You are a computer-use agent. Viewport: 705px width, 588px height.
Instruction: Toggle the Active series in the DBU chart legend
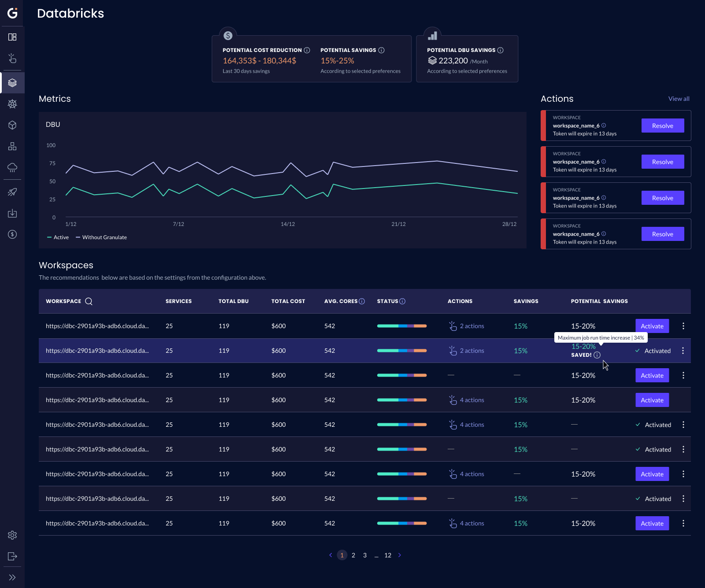[58, 237]
